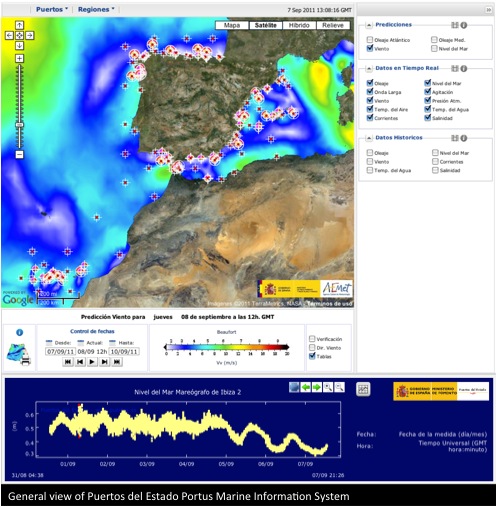Toggle the Dir. Viento checkbox
Image resolution: width=497 pixels, height=507 pixels.
[x=312, y=348]
